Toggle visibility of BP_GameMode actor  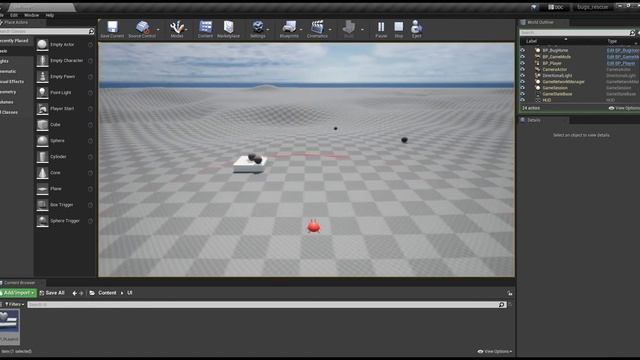522,57
